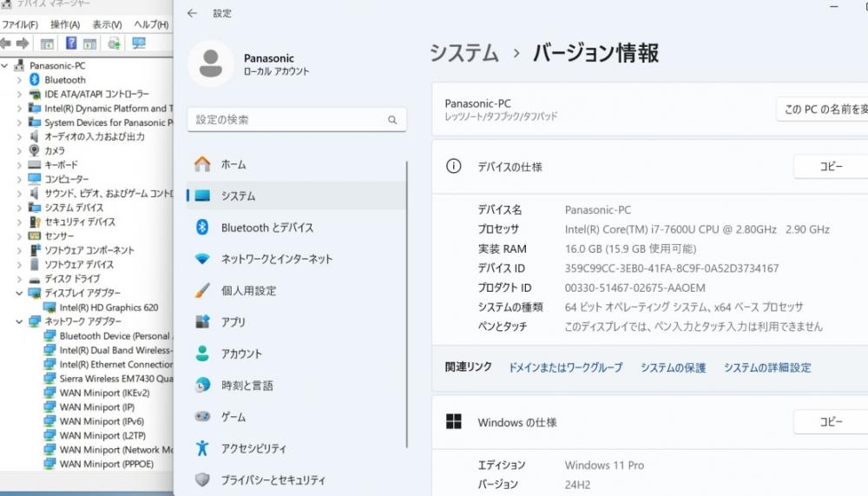Click the Intel(R) HD Graphics 620 adapter icon

[49, 307]
